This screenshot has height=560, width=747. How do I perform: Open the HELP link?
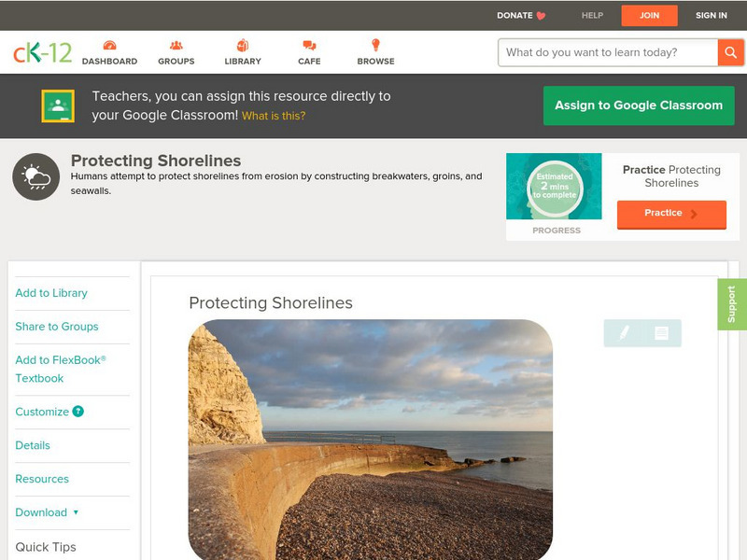tap(592, 16)
